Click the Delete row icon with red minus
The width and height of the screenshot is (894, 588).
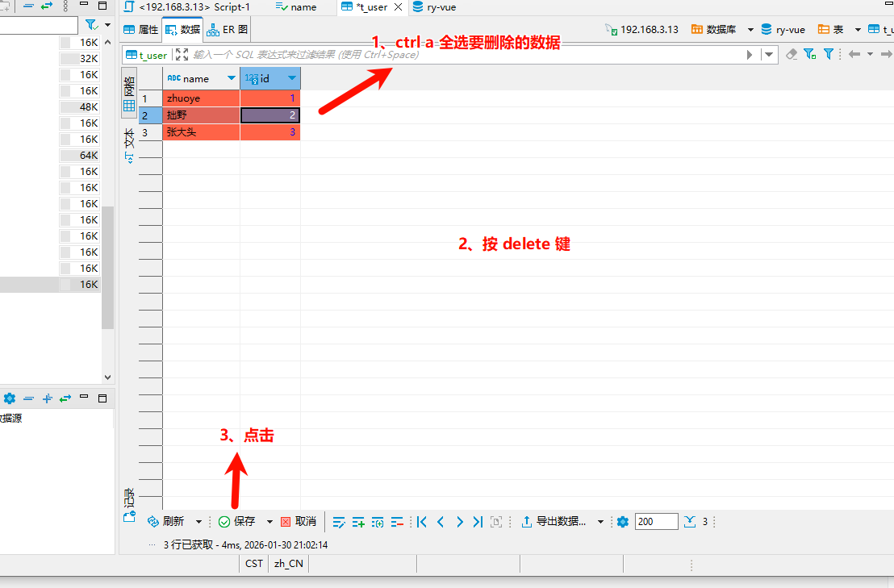click(x=398, y=522)
